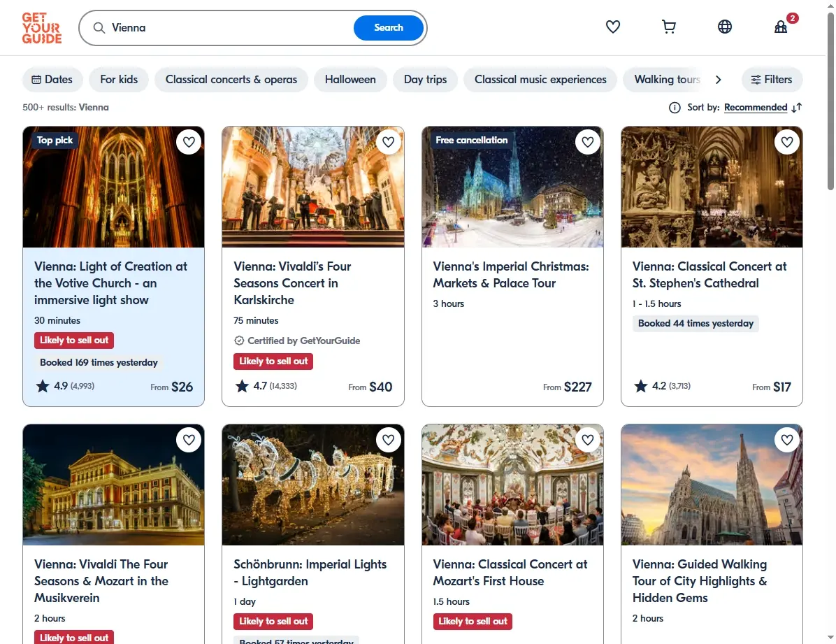Save Imperial Christmas Markets tour to wishlist

(588, 142)
